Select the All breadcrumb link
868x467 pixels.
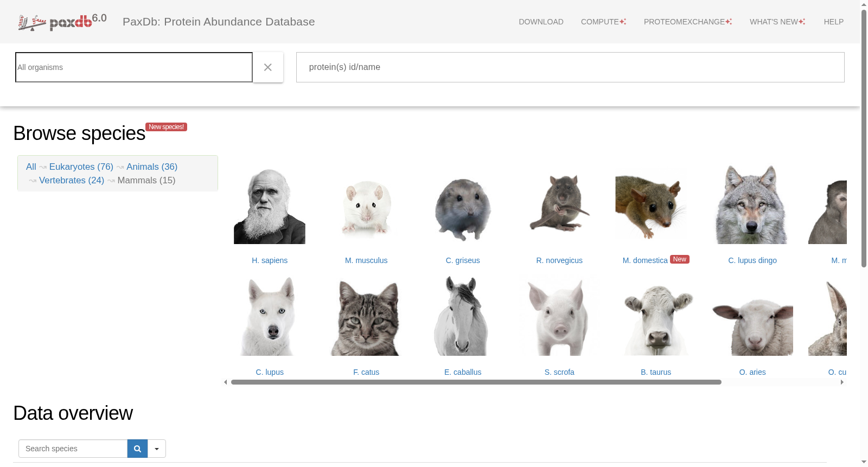pos(31,167)
